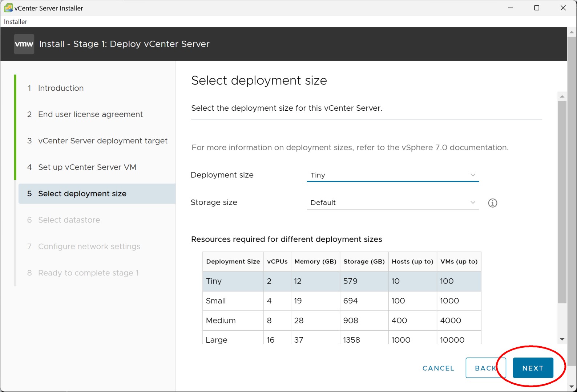Click the Large row label

[x=217, y=340]
